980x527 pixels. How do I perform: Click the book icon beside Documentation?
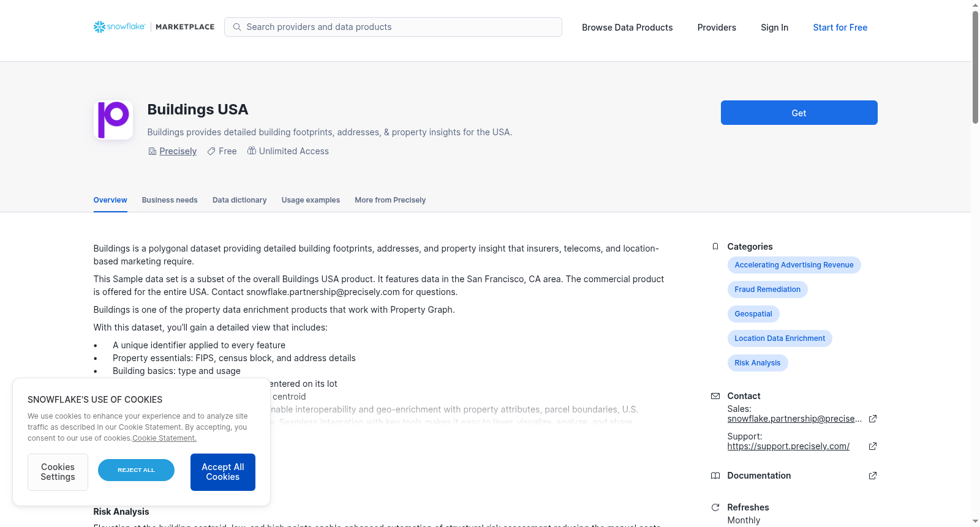[x=715, y=476]
